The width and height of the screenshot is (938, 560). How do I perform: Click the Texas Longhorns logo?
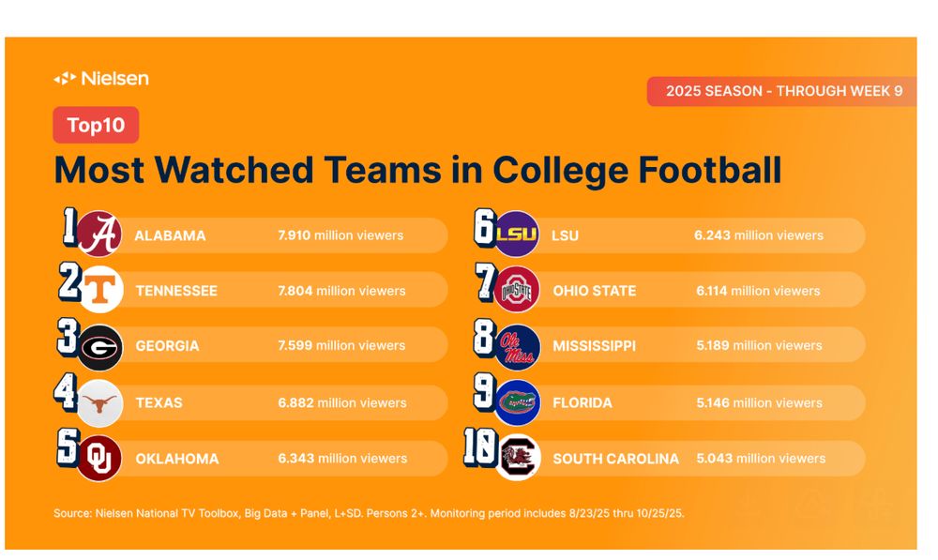point(99,402)
